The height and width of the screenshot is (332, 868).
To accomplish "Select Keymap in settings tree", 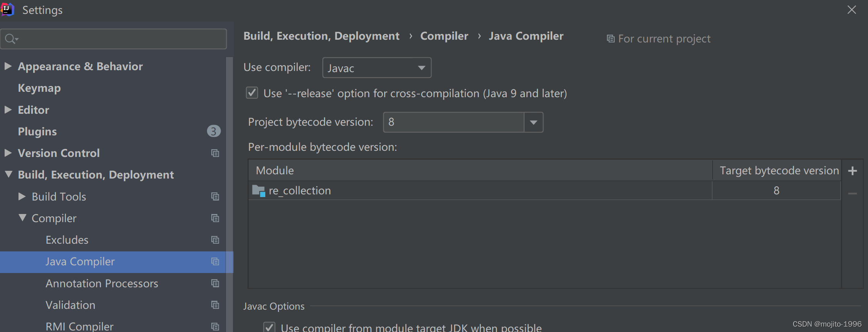I will (39, 88).
